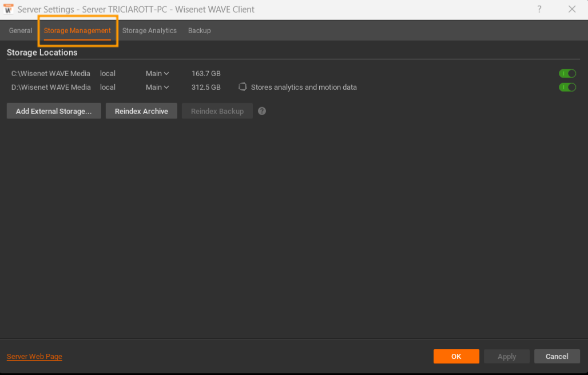This screenshot has height=375, width=588.
Task: Disable the D:\Wisenet WAVE Media storage switch
Action: tap(567, 87)
